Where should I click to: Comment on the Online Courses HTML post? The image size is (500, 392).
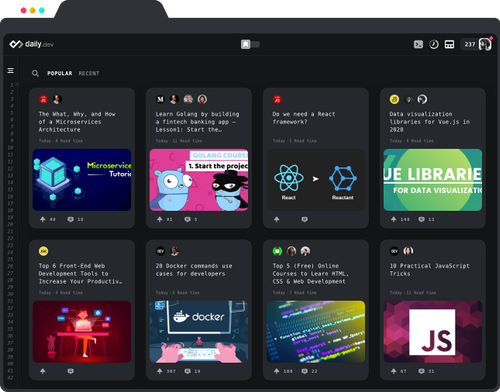[x=305, y=371]
